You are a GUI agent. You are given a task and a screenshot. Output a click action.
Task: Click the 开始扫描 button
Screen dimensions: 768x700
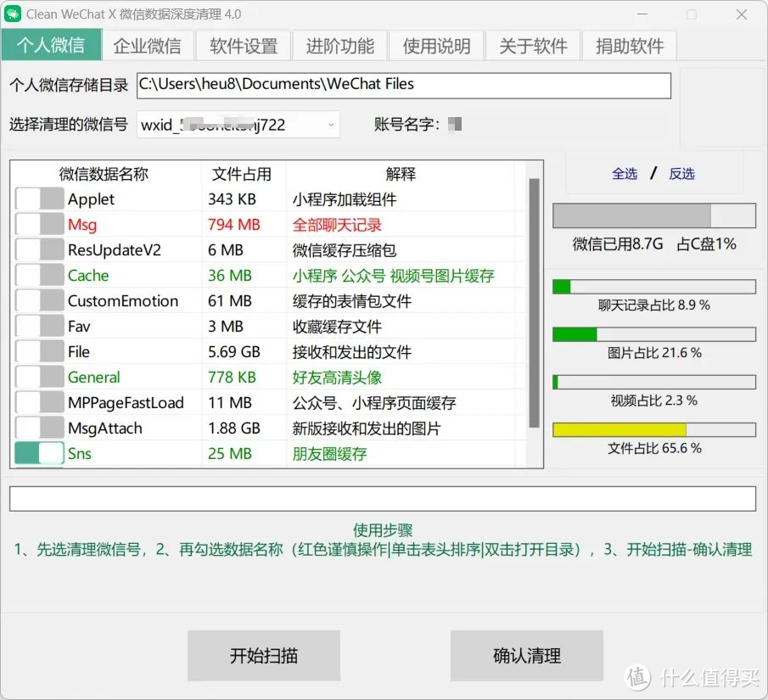click(x=264, y=655)
